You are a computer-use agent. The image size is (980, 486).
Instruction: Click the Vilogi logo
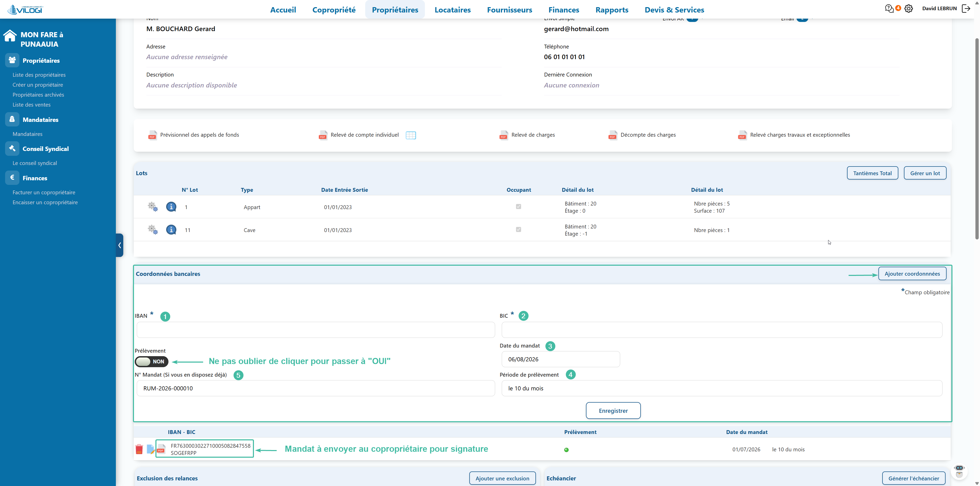pyautogui.click(x=26, y=9)
